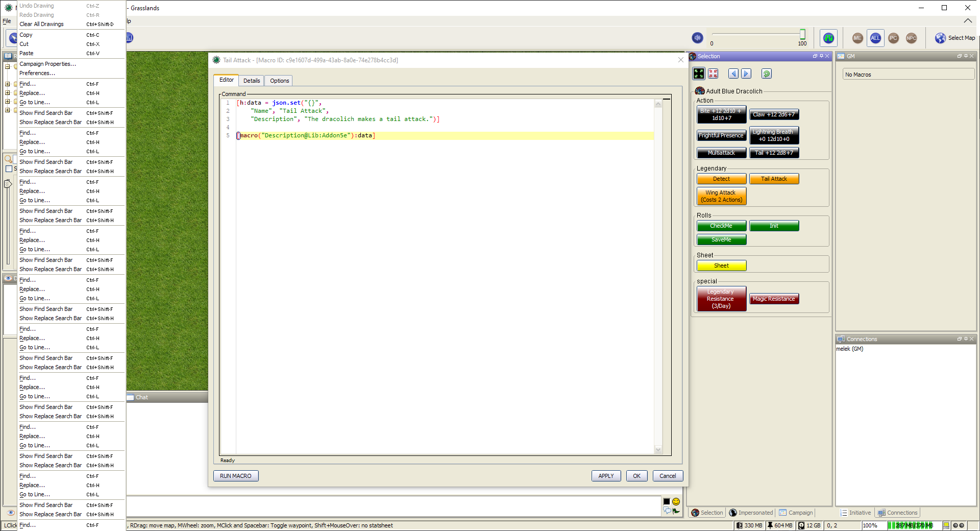This screenshot has width=980, height=531.
Task: Open the Select Map dropdown
Action: (955, 38)
